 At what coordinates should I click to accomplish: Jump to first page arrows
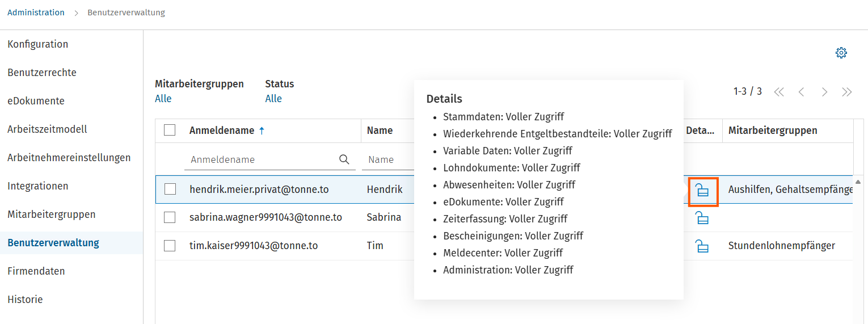pos(779,92)
